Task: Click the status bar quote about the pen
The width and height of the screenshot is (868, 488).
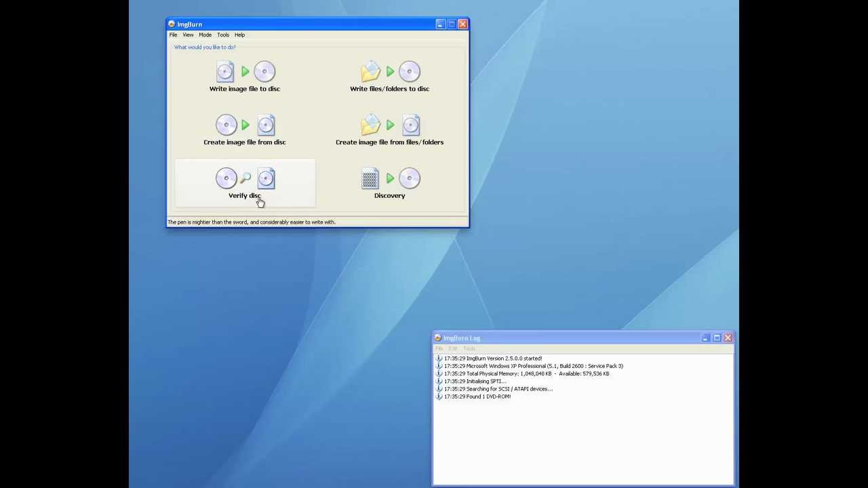Action: coord(252,222)
